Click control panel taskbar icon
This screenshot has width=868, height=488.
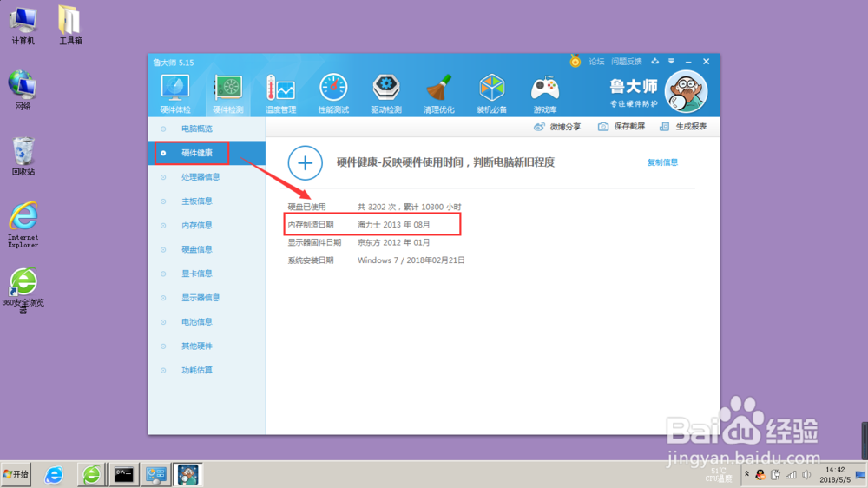pos(155,475)
